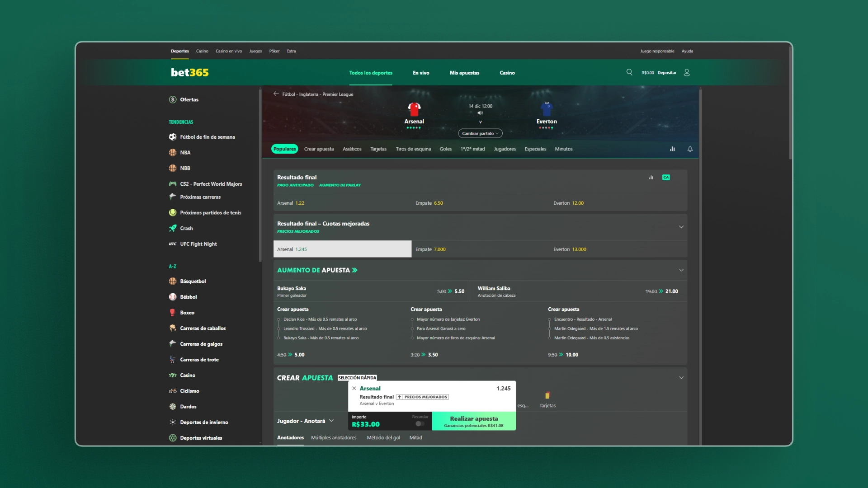This screenshot has height=488, width=868.
Task: Click the Ofertas dollar icon in sidebar
Action: pos(173,100)
